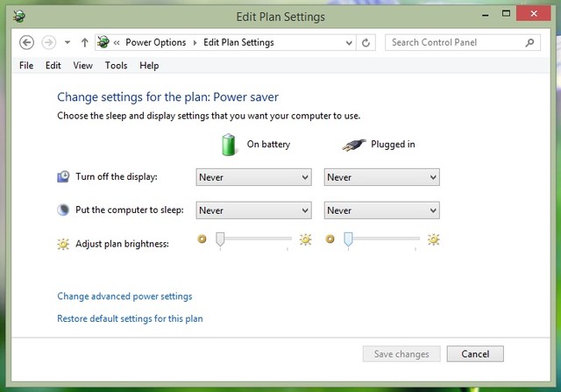This screenshot has height=392, width=561.
Task: Click dim brightness icon for On battery
Action: [202, 239]
